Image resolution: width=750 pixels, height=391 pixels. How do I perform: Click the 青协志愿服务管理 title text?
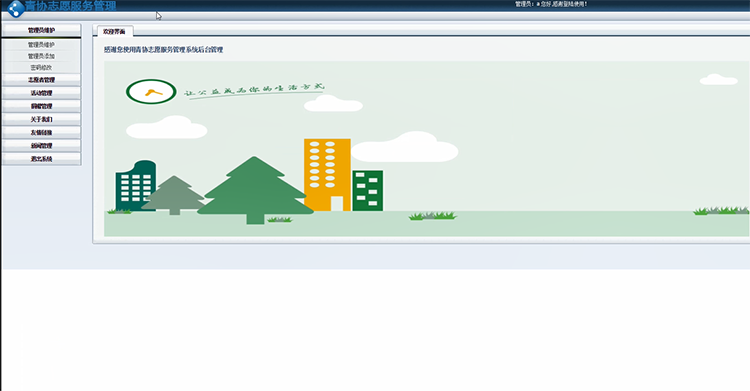pyautogui.click(x=71, y=6)
